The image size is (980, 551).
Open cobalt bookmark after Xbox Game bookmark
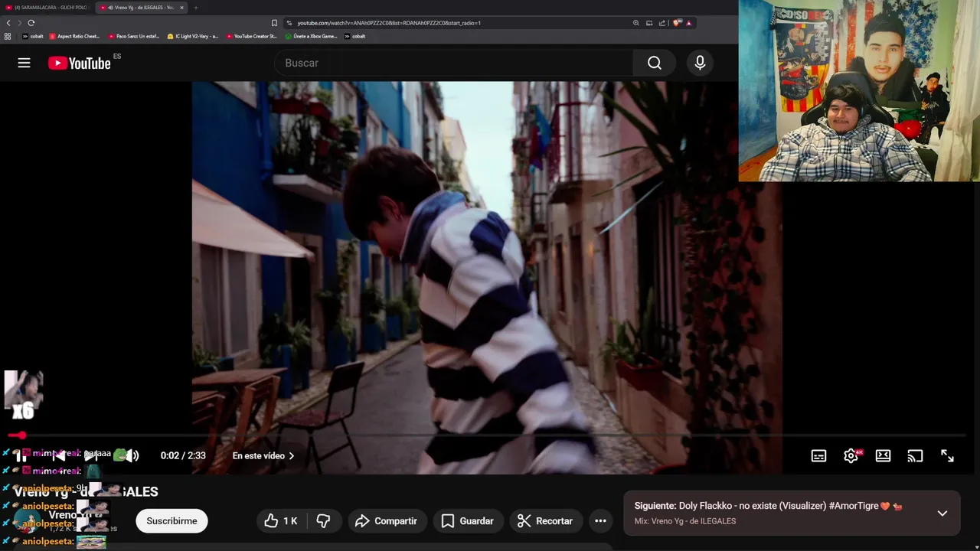354,36
